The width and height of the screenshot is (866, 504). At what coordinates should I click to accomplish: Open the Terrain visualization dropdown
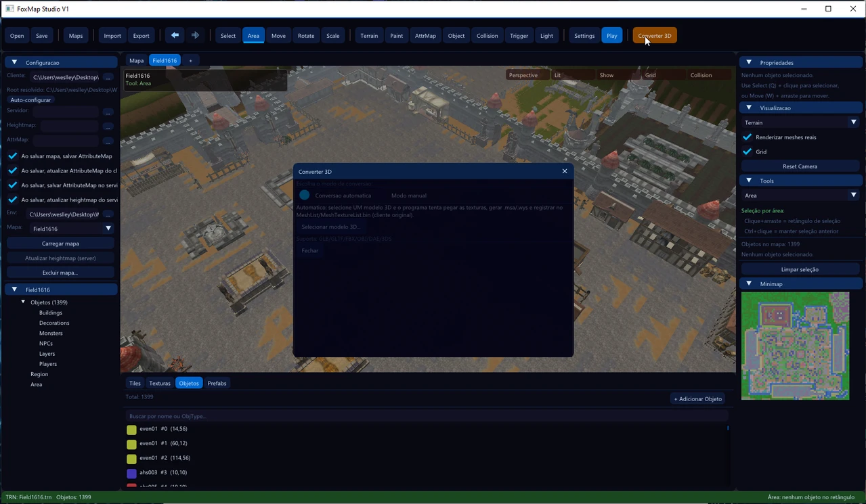(x=800, y=122)
